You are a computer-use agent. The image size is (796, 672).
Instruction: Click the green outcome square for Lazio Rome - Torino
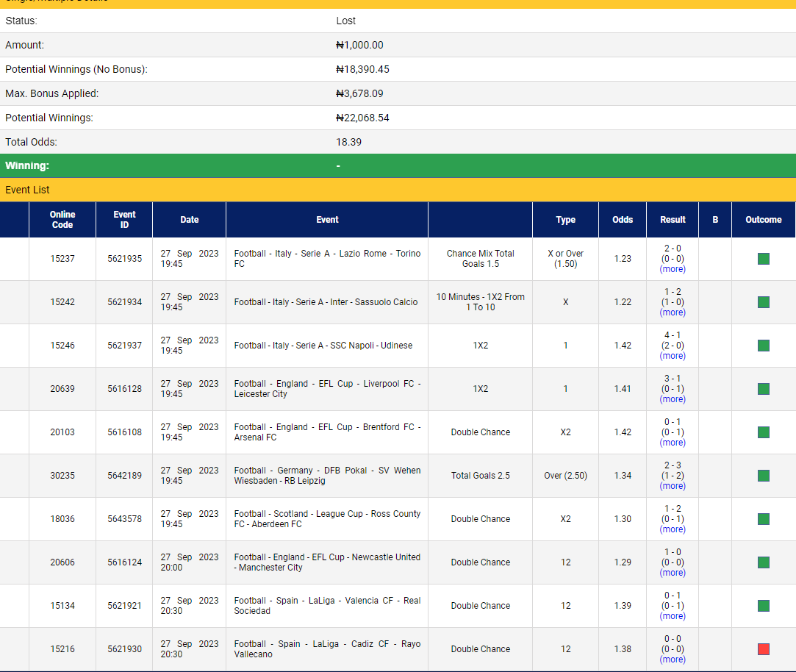point(763,259)
